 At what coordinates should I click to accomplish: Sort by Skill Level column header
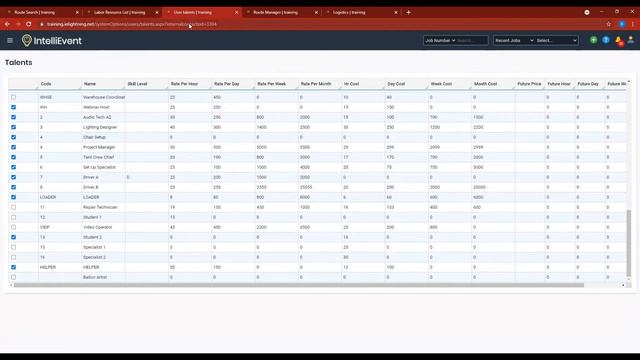click(x=137, y=84)
